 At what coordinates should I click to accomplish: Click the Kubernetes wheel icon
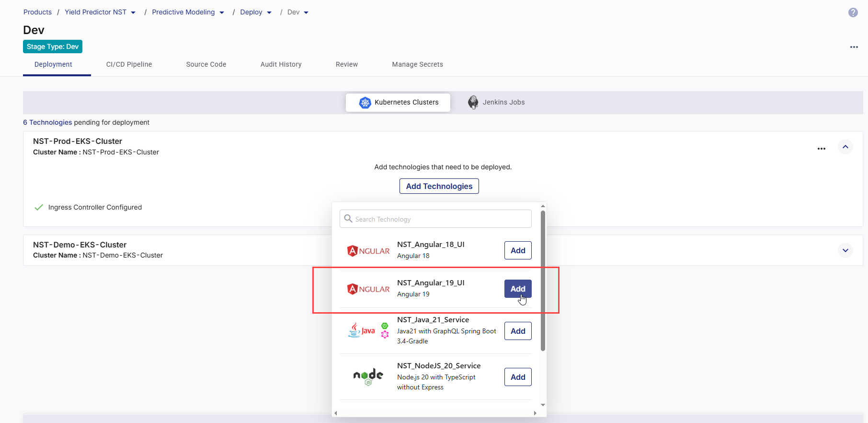pos(365,103)
